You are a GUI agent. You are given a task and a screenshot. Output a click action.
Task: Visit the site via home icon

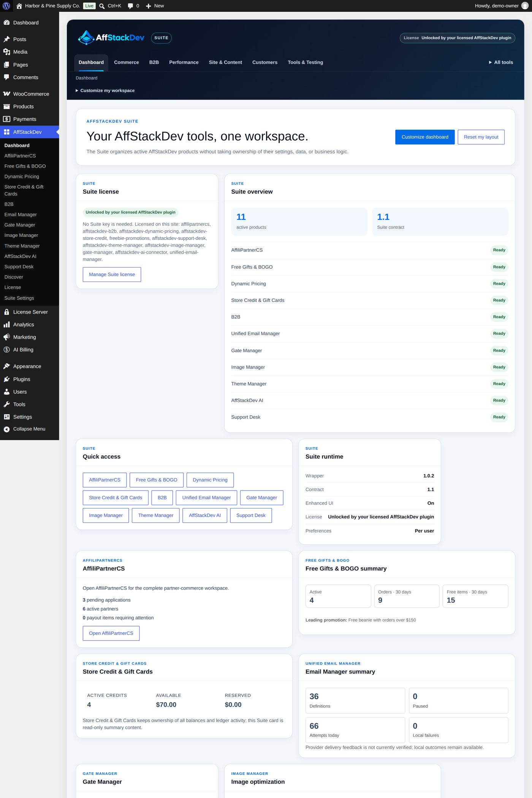point(19,6)
